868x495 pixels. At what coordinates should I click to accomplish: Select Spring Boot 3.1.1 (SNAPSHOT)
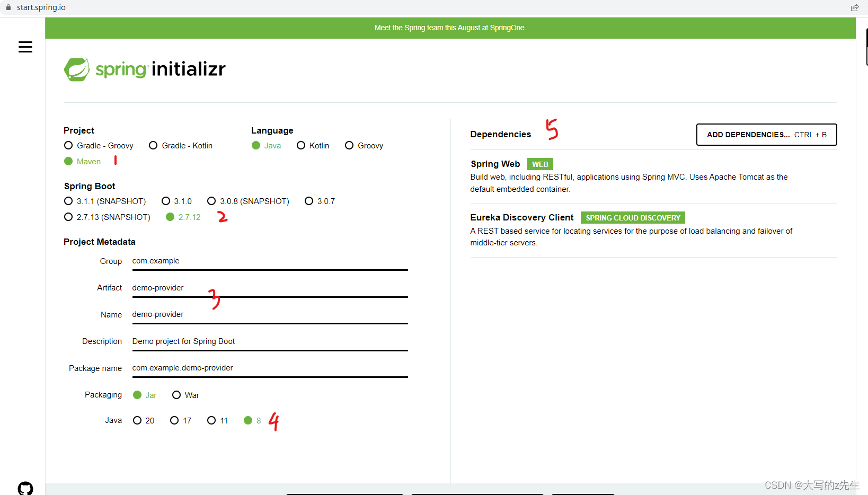[x=105, y=201]
